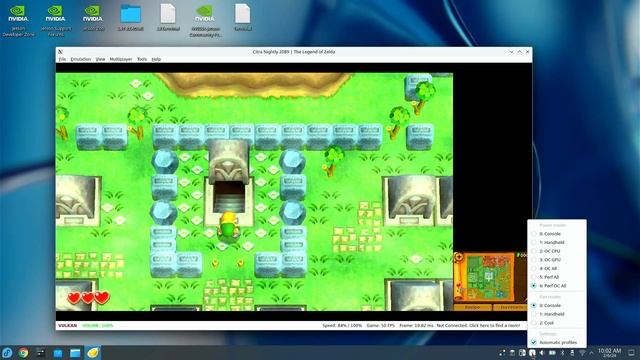Viewport: 640px width, 360px height.
Task: Click the red hearts health display in game
Action: 88,298
